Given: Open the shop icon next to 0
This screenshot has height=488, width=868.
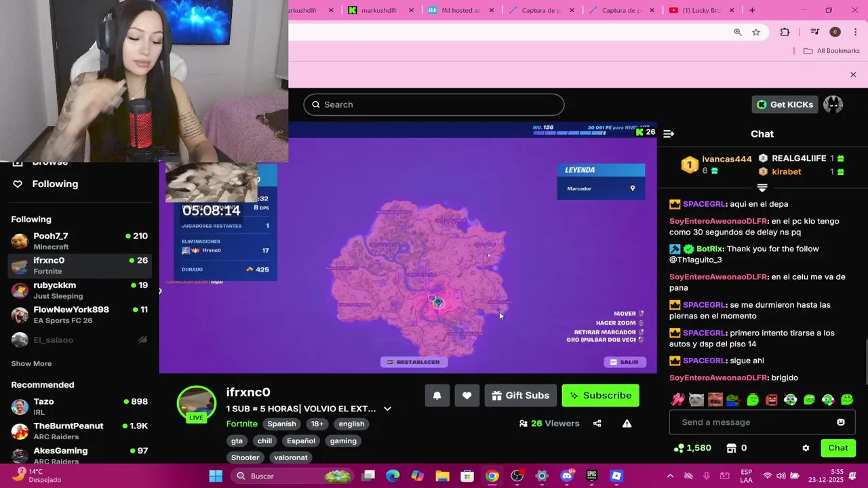Looking at the screenshot, I should click(732, 448).
